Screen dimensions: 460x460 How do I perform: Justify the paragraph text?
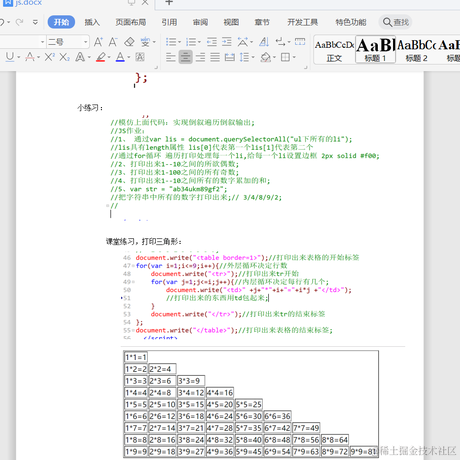[215, 57]
